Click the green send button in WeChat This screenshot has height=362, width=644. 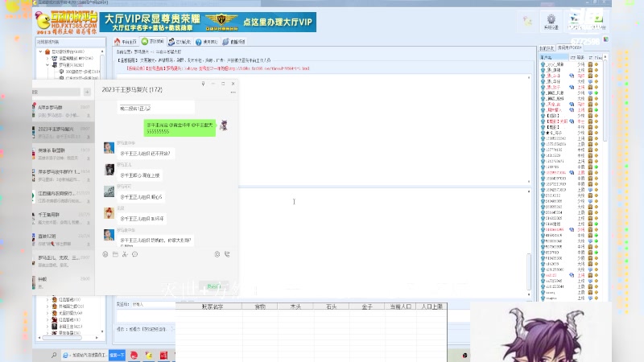[213, 286]
